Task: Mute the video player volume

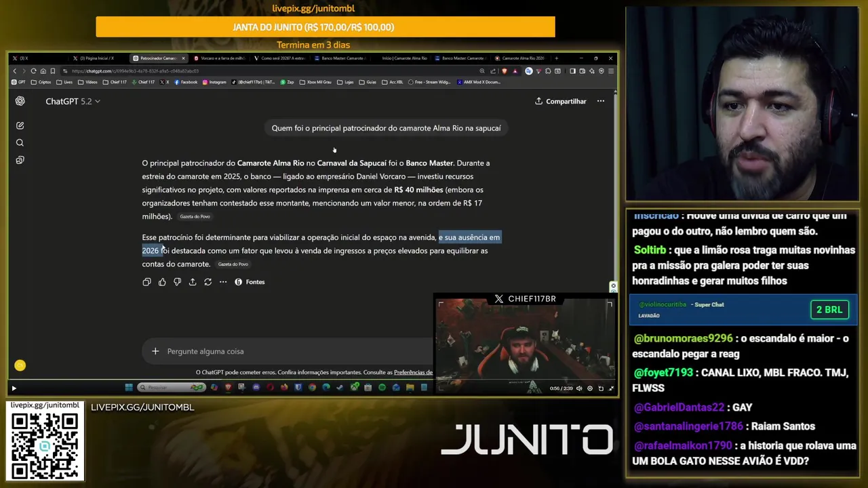Action: (x=579, y=388)
